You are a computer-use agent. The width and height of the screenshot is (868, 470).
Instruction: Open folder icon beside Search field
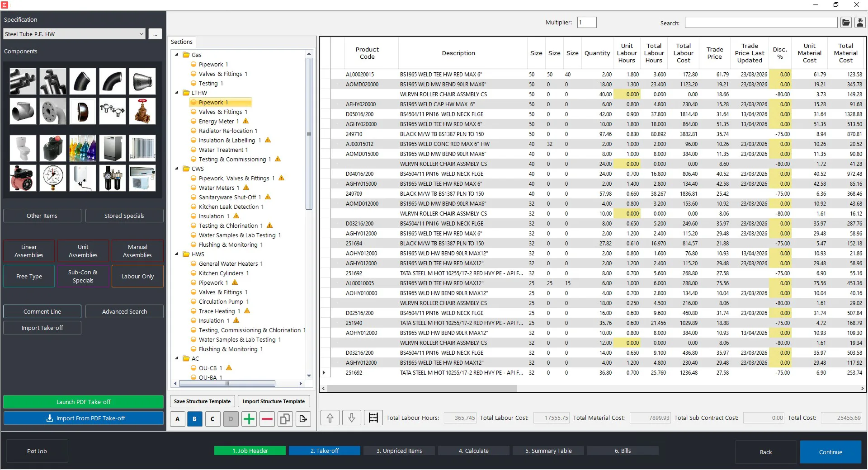(x=846, y=23)
